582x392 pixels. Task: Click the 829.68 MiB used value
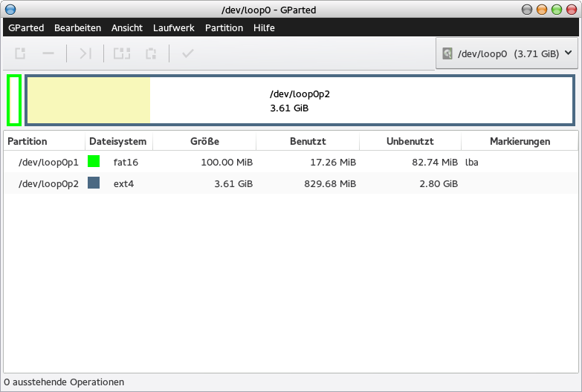pos(330,183)
